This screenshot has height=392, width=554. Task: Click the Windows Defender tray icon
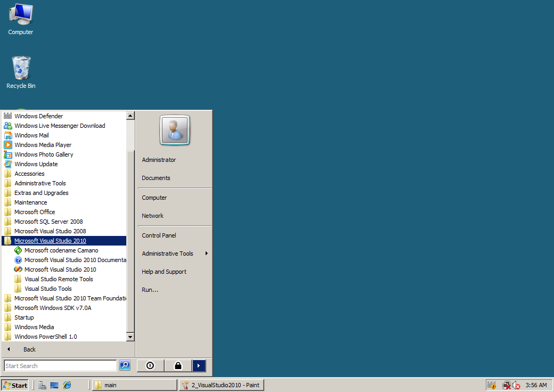pos(492,385)
